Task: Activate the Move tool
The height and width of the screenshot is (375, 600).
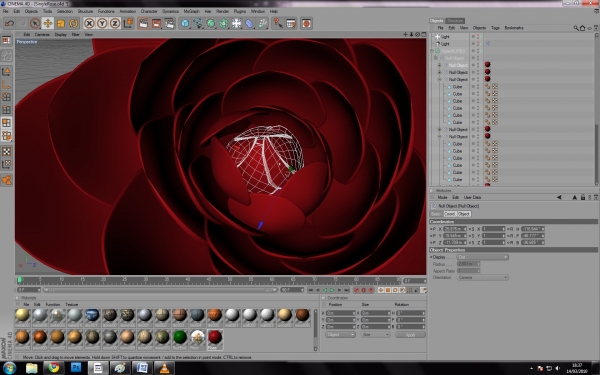Action: 48,23
